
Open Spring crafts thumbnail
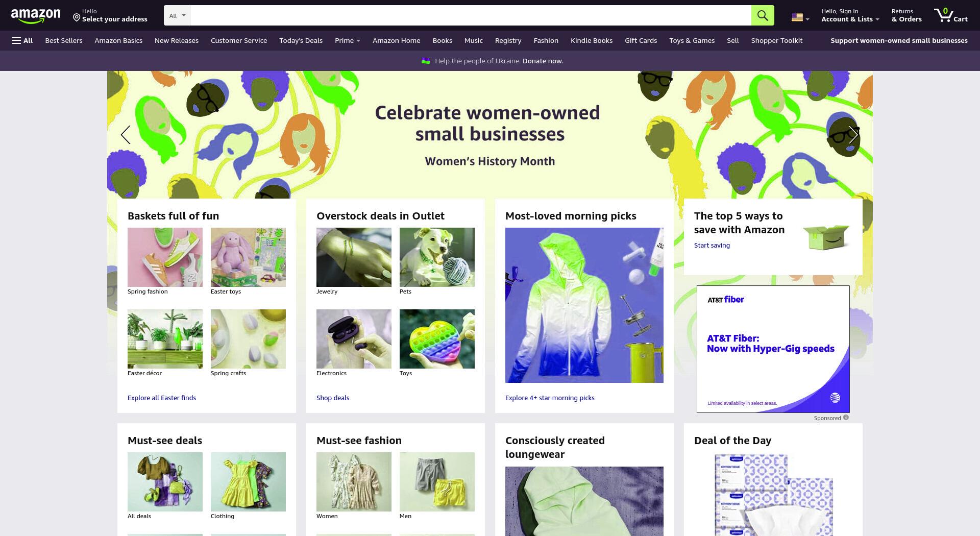tap(248, 339)
